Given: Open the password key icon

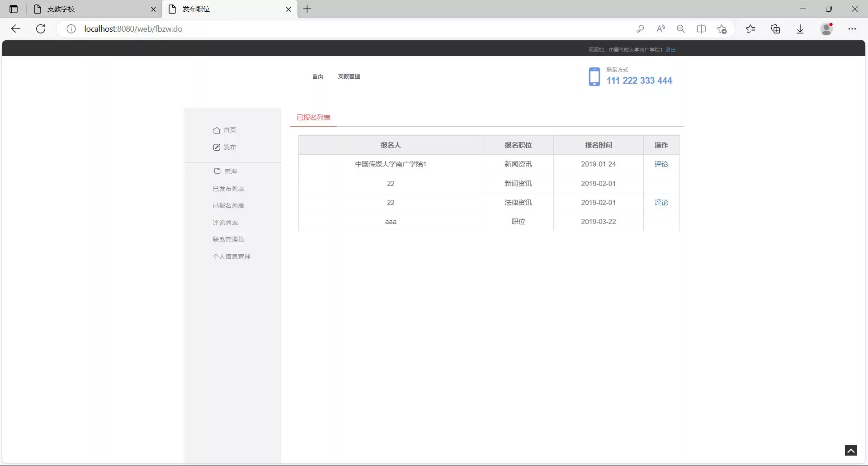Looking at the screenshot, I should (x=640, y=29).
